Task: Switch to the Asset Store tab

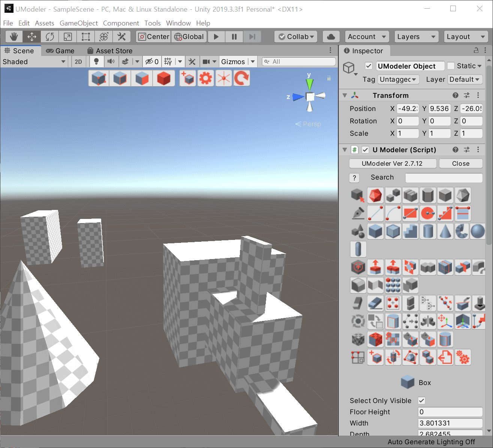Action: 110,51
